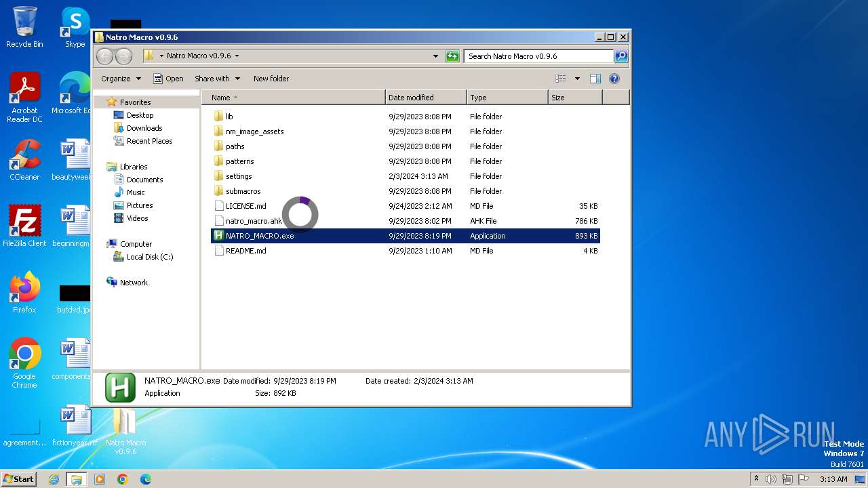Click the Skype desktop shortcut
This screenshot has width=868, height=488.
click(x=75, y=27)
